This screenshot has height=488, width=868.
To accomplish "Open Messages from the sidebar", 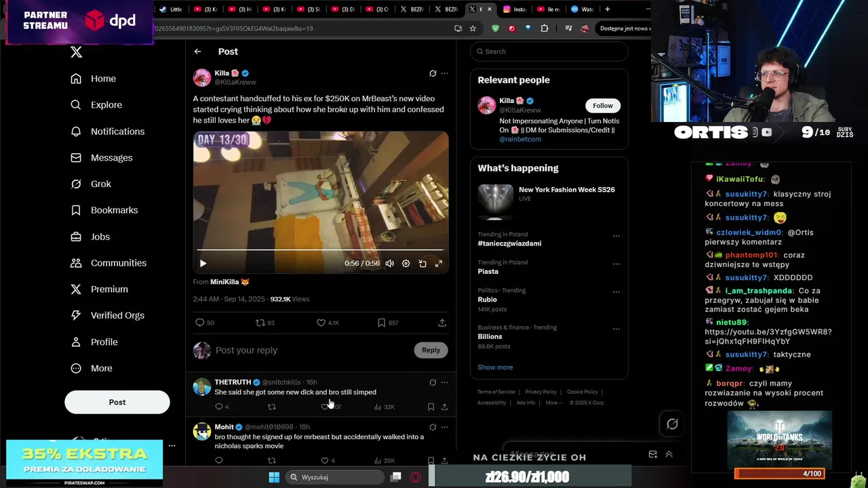I will pyautogui.click(x=102, y=158).
